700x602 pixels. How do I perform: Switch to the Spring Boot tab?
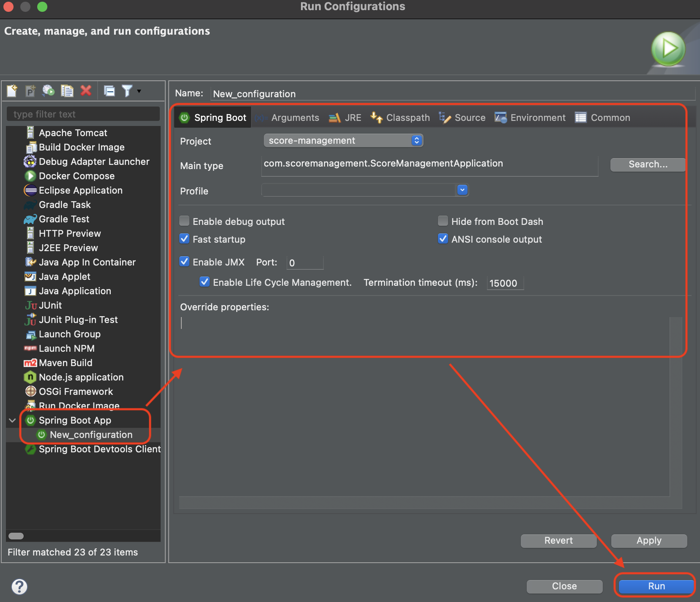tap(213, 118)
